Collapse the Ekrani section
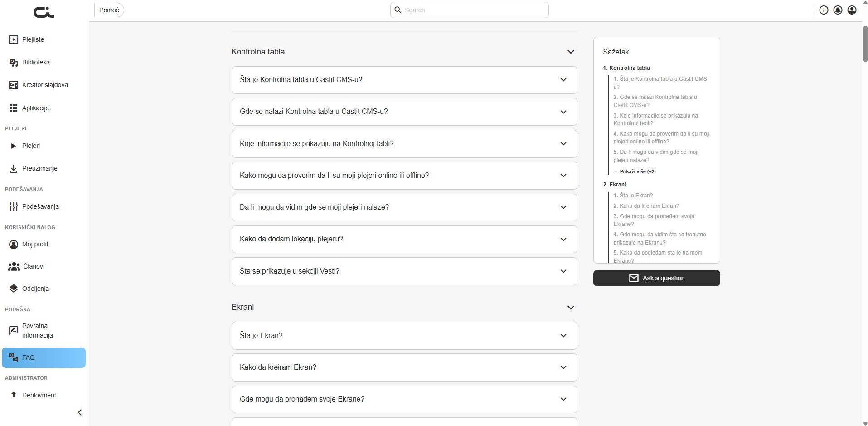 click(x=571, y=308)
